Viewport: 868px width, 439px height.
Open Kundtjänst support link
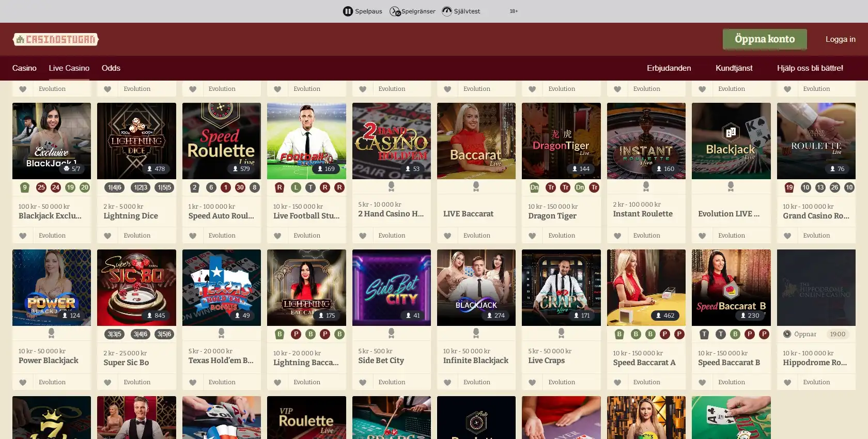click(x=734, y=68)
